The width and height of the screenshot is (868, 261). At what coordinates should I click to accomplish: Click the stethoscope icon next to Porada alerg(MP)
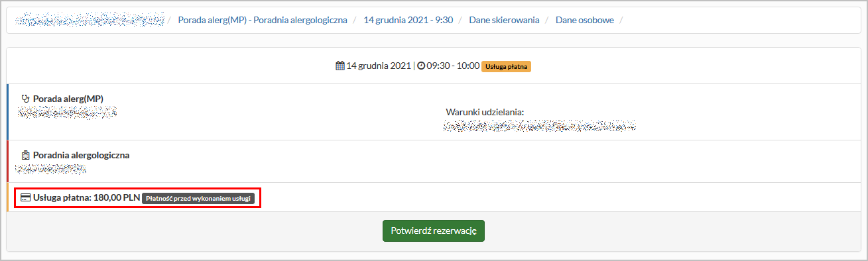pyautogui.click(x=26, y=99)
